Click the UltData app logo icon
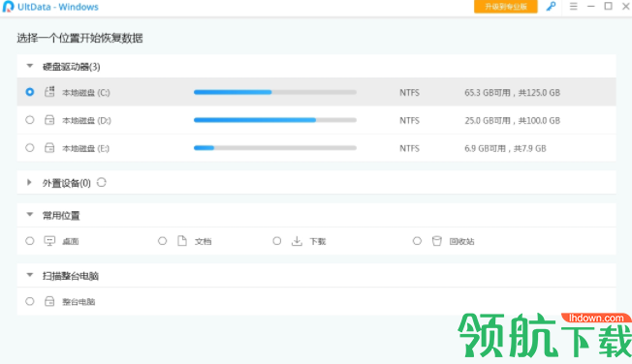This screenshot has width=632, height=364. click(x=8, y=7)
